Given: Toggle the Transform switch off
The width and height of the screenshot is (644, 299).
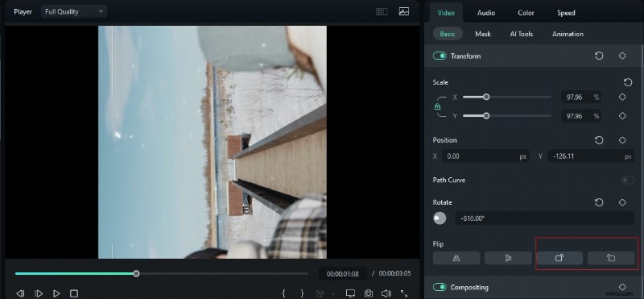Looking at the screenshot, I should tap(440, 56).
